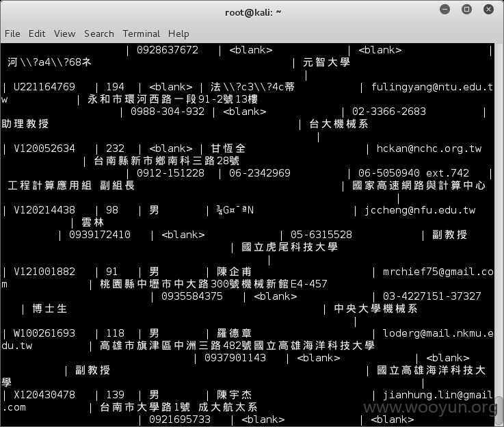Click address 台南市大學路1號 成大航太系
Image resolution: width=504 pixels, height=427 pixels.
178,407
